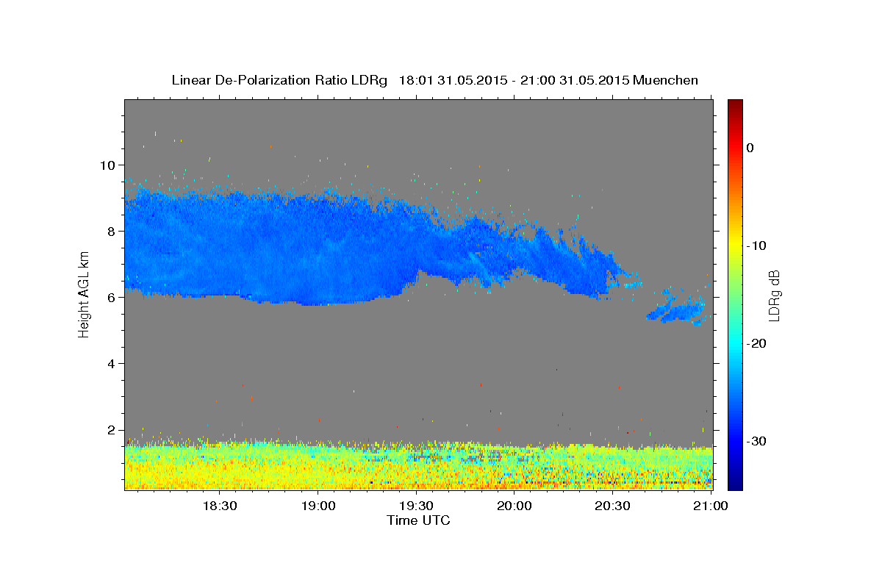The width and height of the screenshot is (882, 588).
Task: Click the "Time UTC" axis label
Action: 418,520
